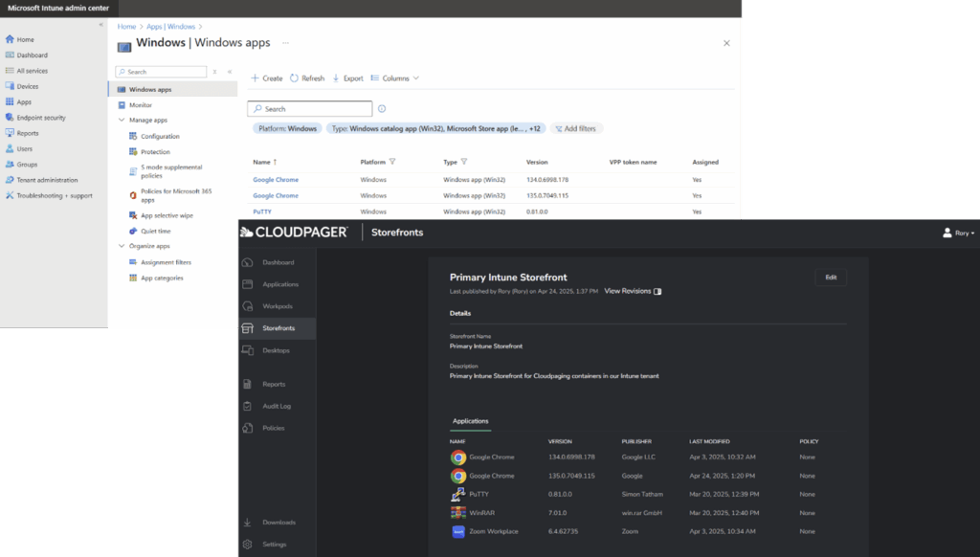The image size is (980, 557).
Task: Open Google Chrome 135.0.7049.115 in Intune
Action: pos(276,195)
